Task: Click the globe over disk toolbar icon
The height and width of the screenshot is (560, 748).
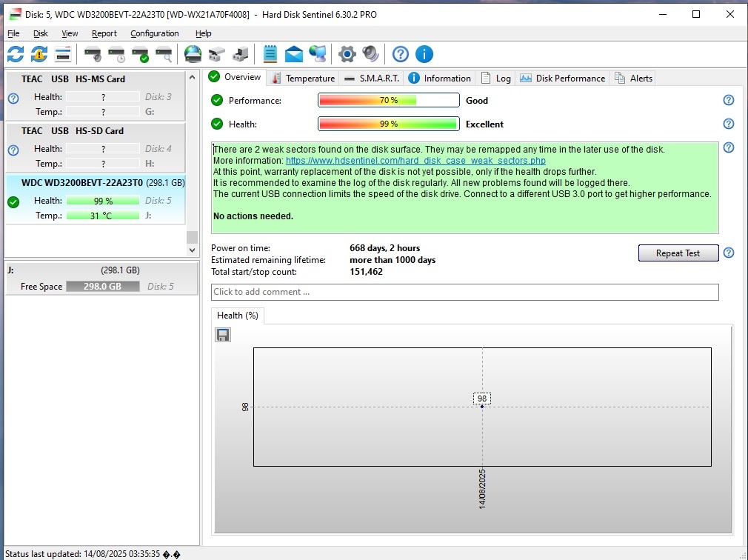Action: point(193,54)
